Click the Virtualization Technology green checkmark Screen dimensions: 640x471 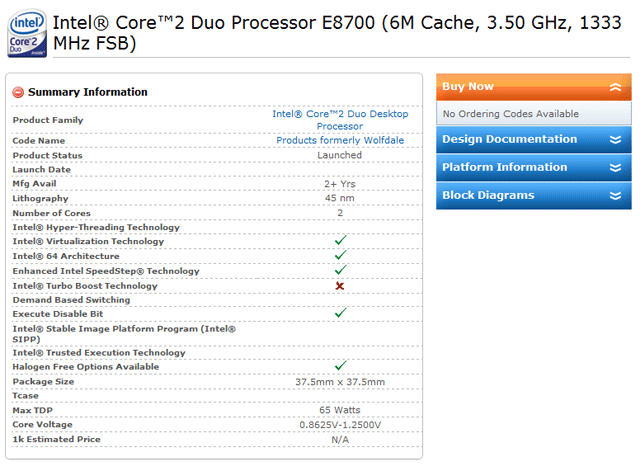340,240
